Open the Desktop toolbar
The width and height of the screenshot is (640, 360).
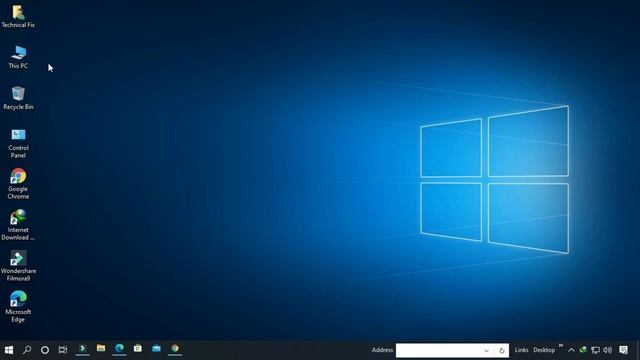coord(544,350)
